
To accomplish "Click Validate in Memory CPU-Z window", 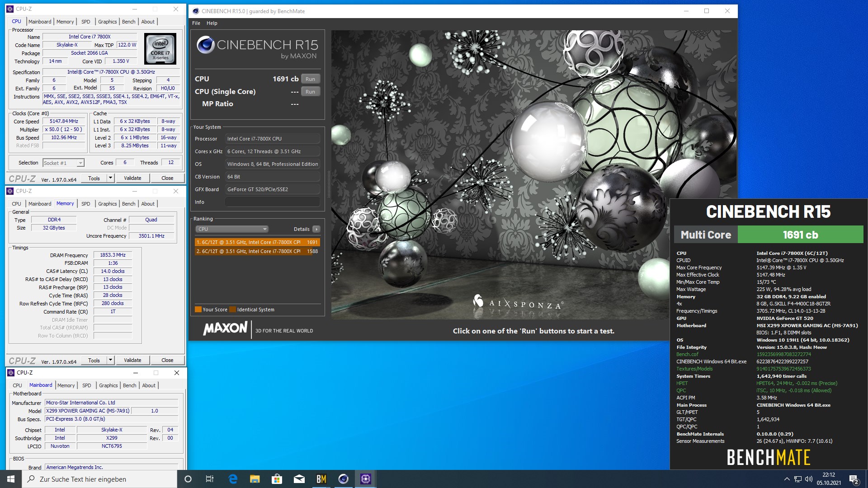I will pyautogui.click(x=132, y=360).
